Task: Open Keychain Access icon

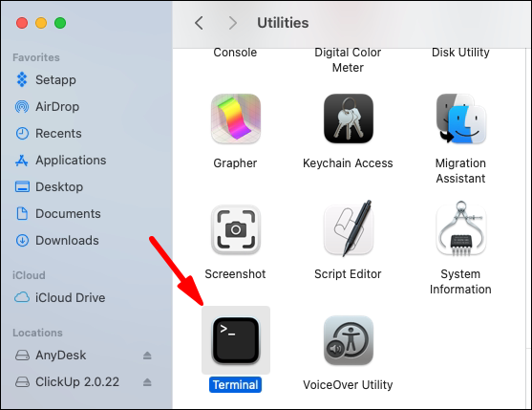Action: point(349,119)
